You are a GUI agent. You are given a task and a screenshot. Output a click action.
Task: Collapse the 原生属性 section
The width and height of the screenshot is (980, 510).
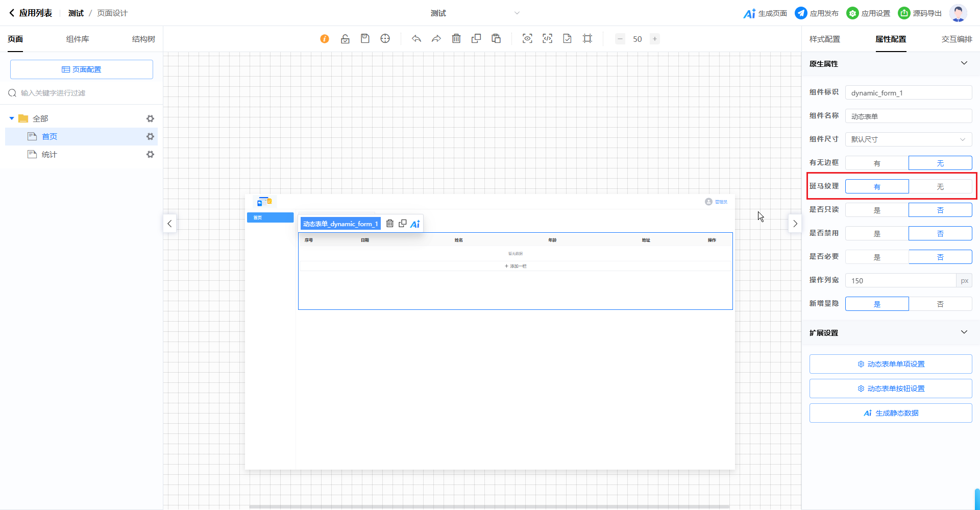[964, 63]
